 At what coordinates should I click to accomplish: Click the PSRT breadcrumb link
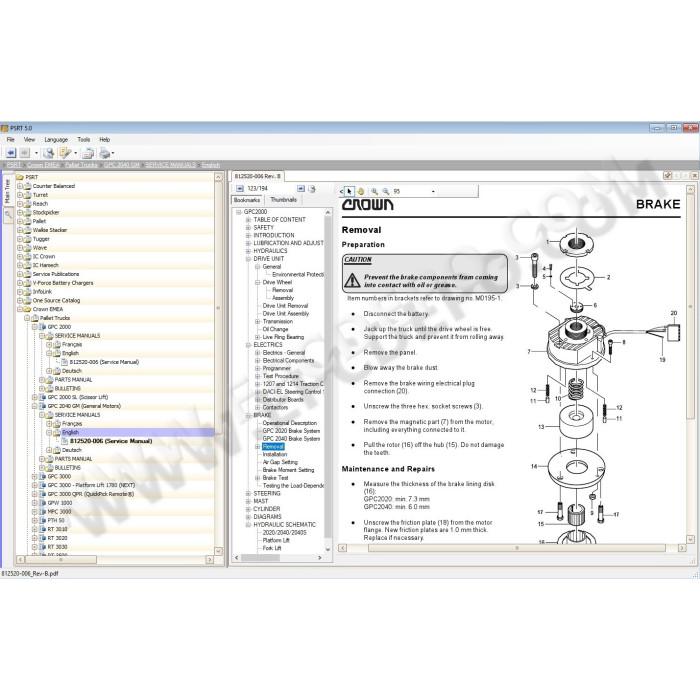[14, 165]
